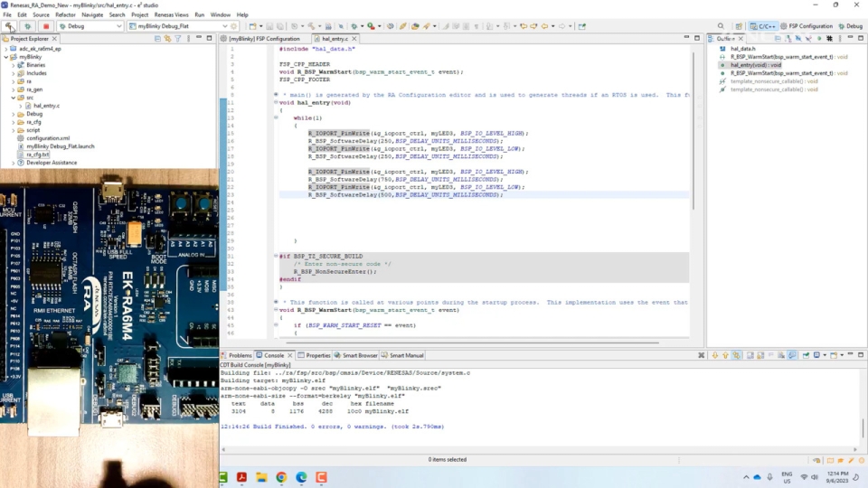Click the Open Perspective icon
The image size is (868, 488).
point(739,26)
